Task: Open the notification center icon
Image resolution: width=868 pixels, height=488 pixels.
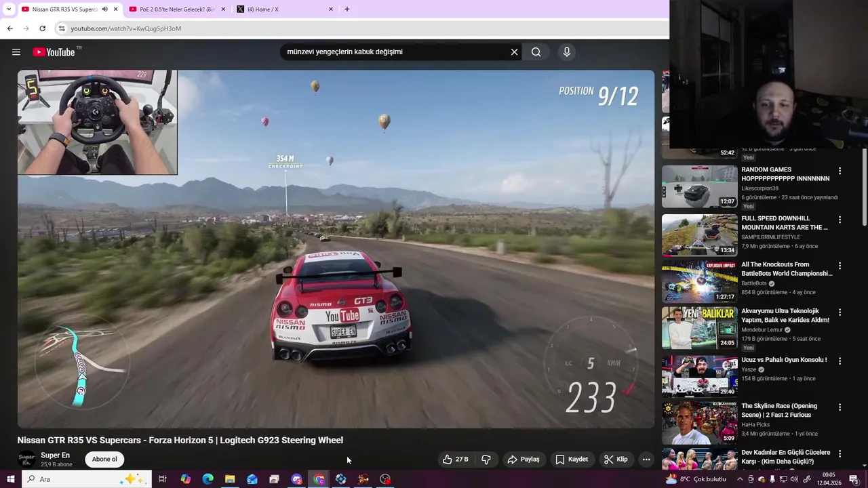Action: click(853, 479)
